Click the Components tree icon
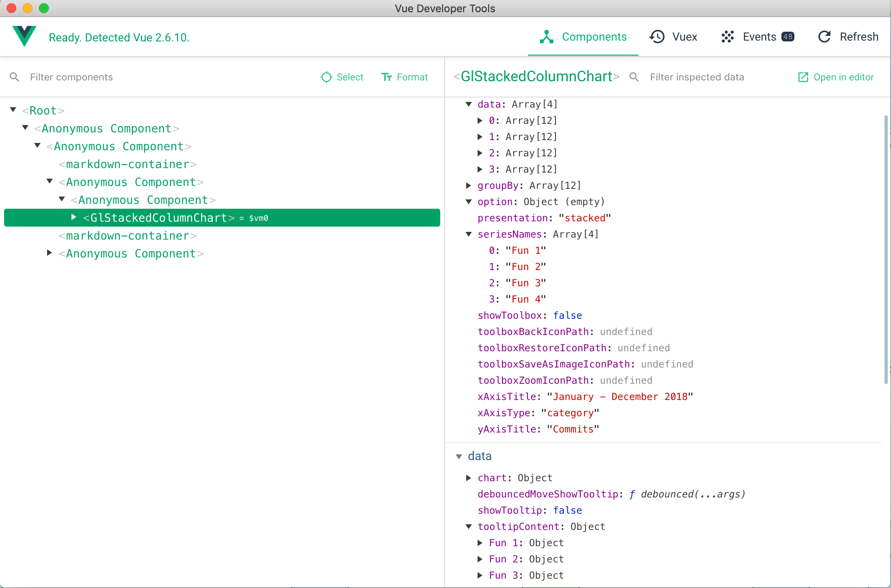The width and height of the screenshot is (891, 588). point(547,37)
